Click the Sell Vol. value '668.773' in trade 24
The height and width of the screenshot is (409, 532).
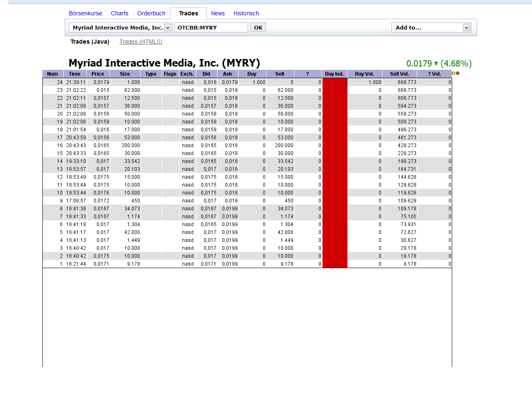(407, 82)
